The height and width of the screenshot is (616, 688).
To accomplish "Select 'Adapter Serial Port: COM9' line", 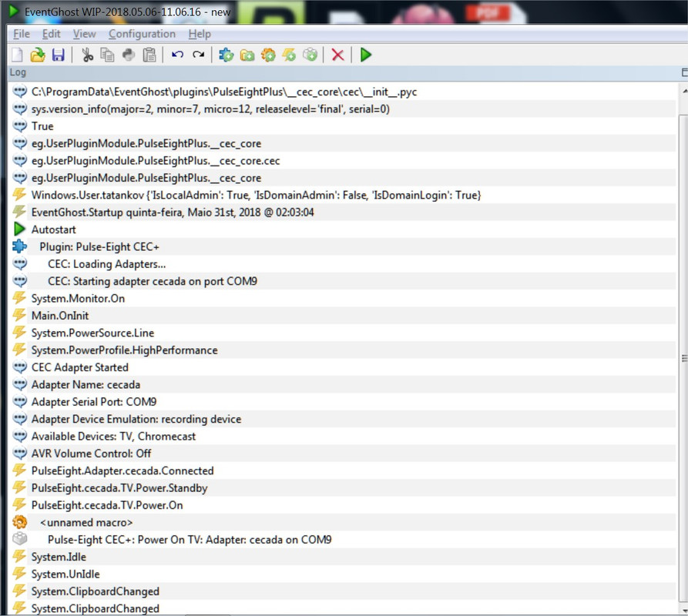I will (344, 402).
